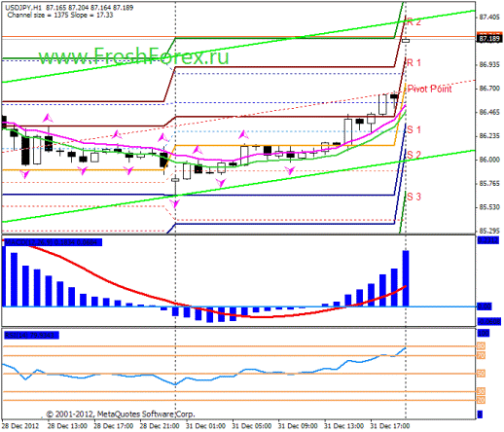Click the tallest rightmost MACD histogram bar

[x=406, y=278]
